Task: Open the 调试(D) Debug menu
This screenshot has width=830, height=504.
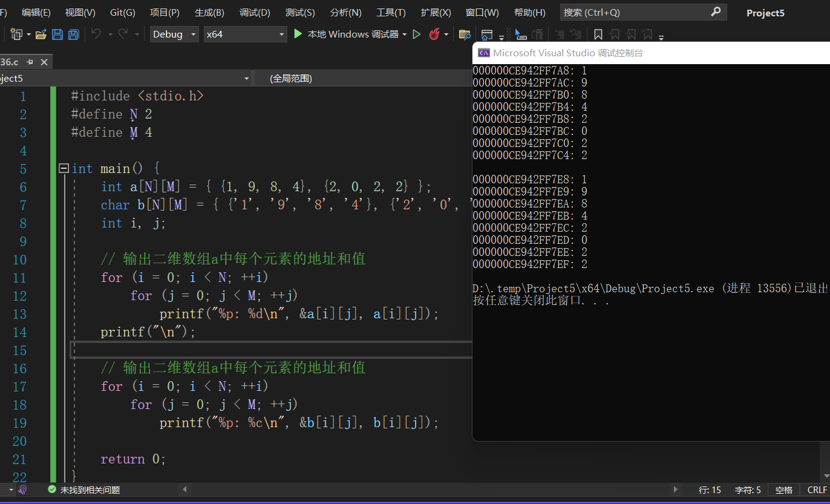Action: pyautogui.click(x=255, y=13)
